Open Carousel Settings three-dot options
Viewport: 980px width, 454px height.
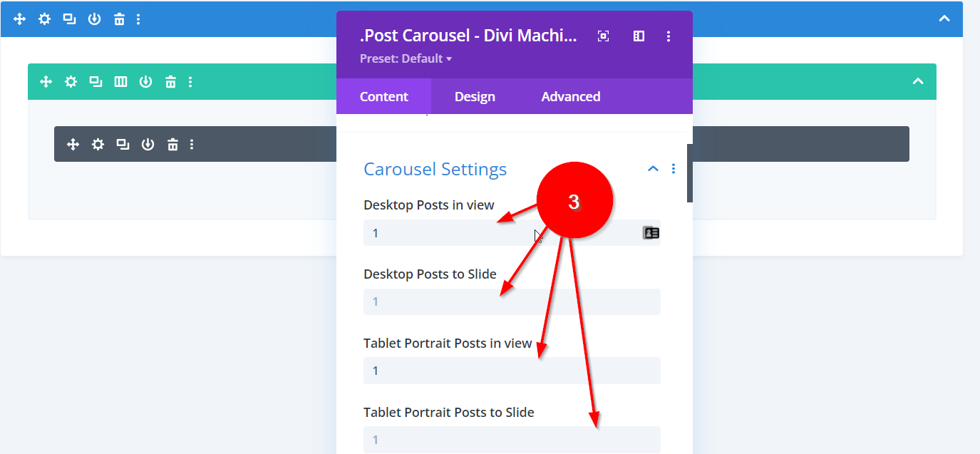coord(674,169)
